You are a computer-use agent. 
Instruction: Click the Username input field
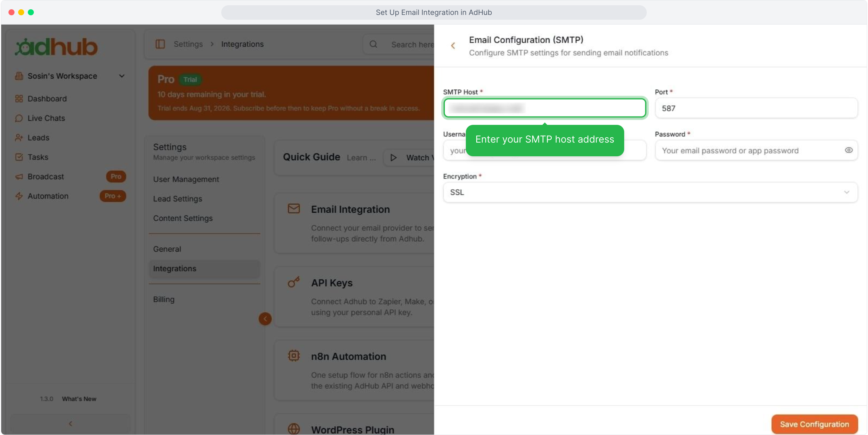tap(545, 150)
